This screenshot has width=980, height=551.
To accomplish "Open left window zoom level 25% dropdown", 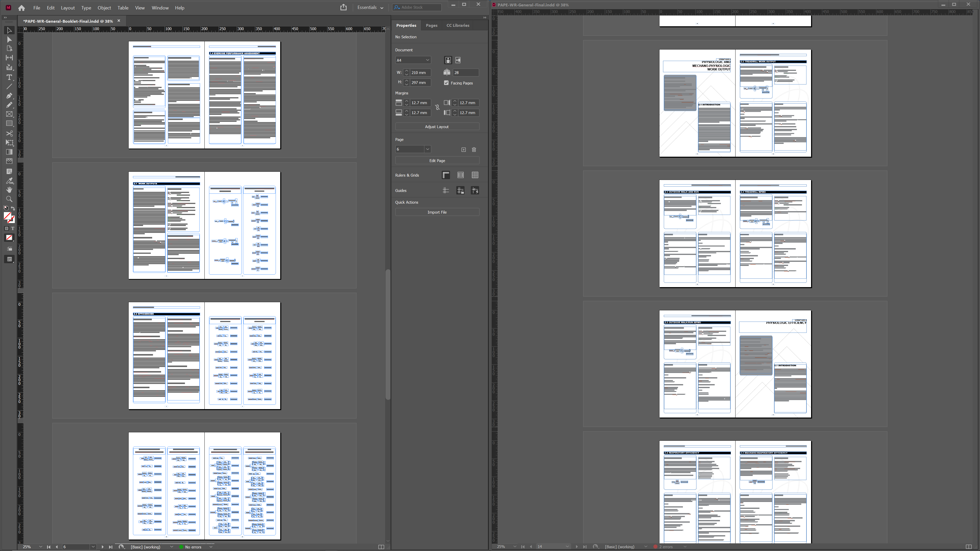I will 40,547.
